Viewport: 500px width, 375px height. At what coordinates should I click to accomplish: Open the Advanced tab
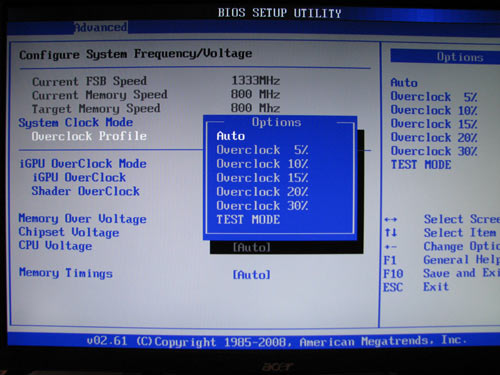point(100,27)
